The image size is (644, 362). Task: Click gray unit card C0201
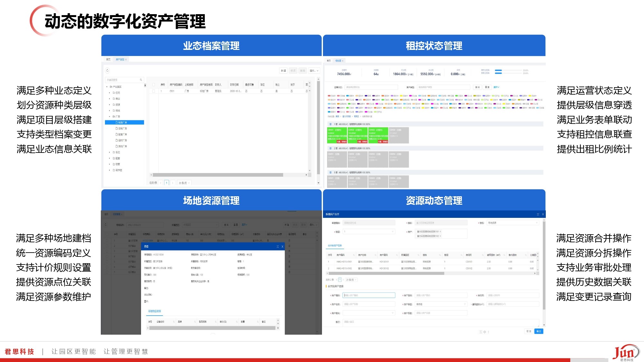[337, 159]
